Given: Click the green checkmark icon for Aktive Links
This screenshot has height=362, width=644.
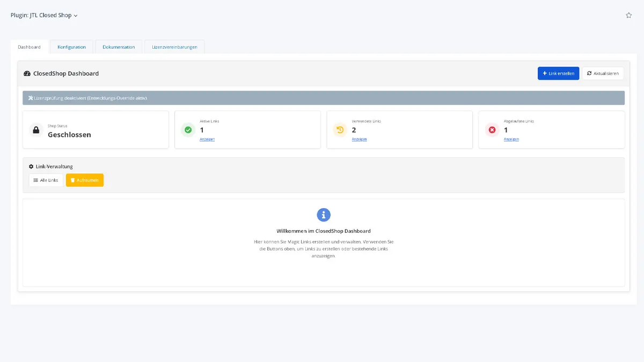Looking at the screenshot, I should click(x=188, y=130).
